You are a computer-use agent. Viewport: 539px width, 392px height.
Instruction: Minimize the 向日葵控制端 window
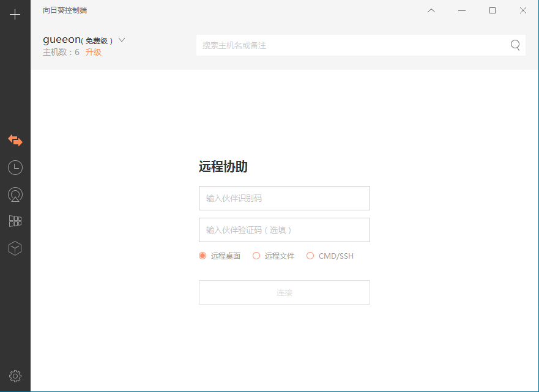tap(462, 10)
